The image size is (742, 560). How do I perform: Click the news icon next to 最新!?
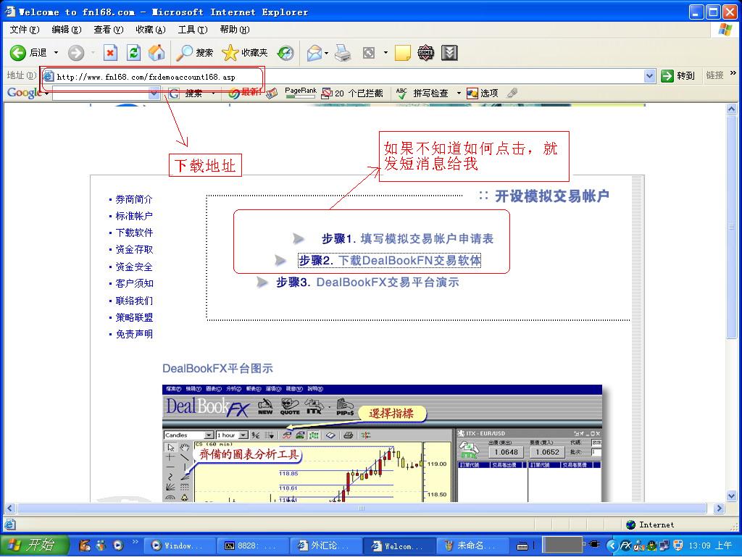(x=272, y=93)
